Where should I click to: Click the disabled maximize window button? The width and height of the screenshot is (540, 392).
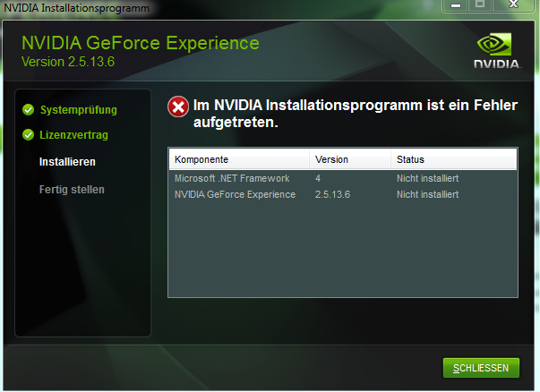pyautogui.click(x=480, y=4)
